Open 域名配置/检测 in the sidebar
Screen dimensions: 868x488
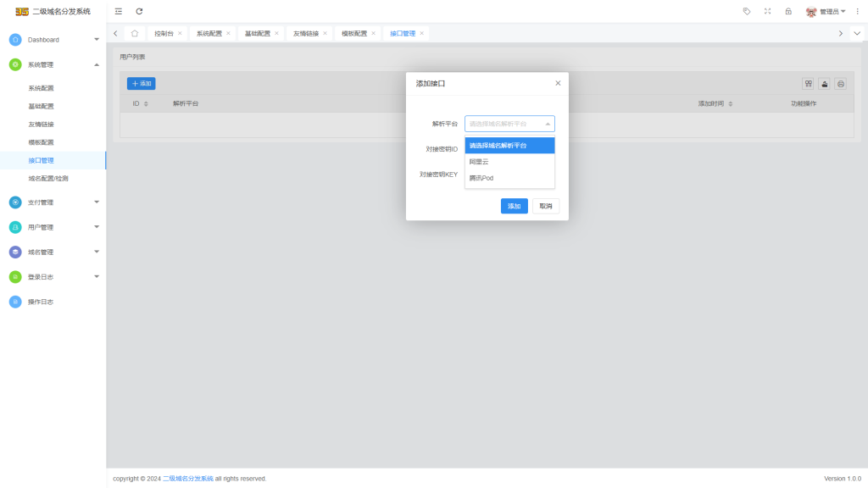pos(47,178)
